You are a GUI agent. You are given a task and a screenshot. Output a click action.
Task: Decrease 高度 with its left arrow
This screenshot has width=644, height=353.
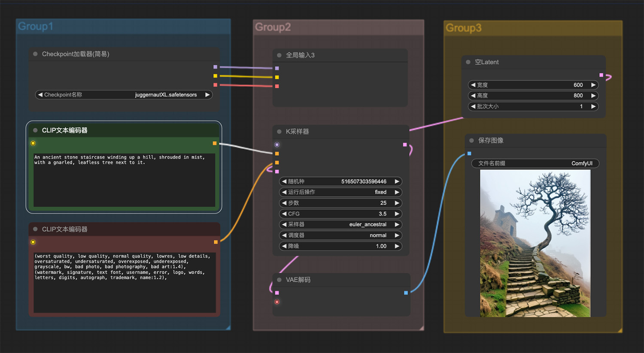(x=473, y=96)
